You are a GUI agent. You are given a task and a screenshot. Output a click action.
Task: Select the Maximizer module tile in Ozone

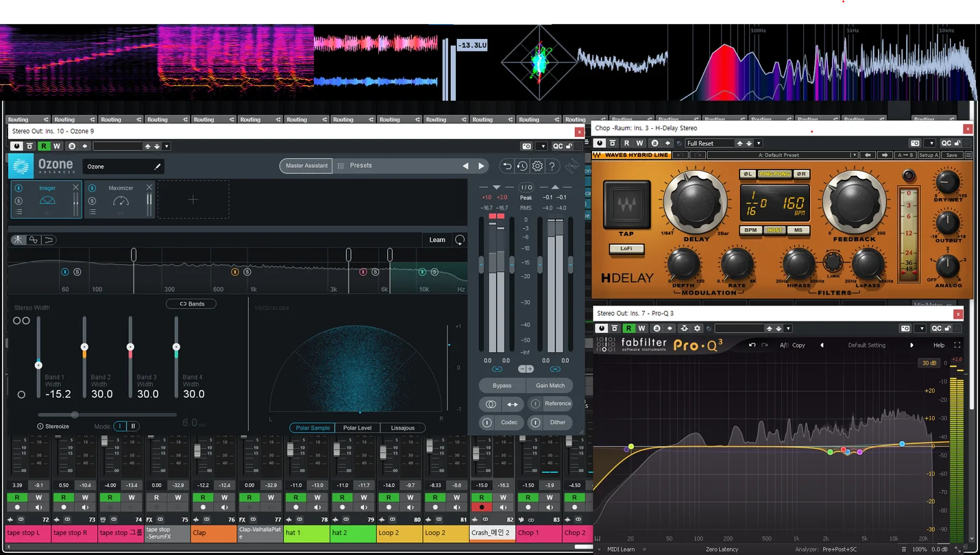119,199
